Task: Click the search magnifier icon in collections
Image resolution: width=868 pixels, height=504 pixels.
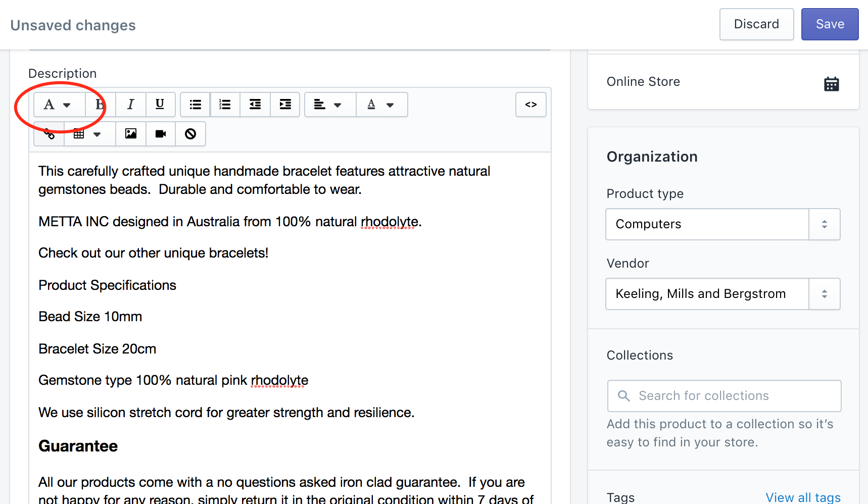Action: click(624, 396)
